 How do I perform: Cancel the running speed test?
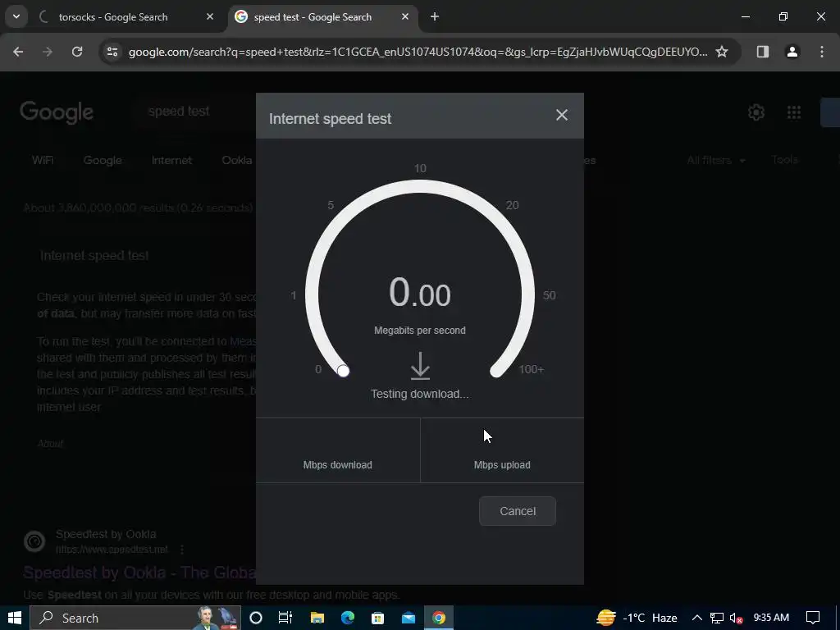518,511
